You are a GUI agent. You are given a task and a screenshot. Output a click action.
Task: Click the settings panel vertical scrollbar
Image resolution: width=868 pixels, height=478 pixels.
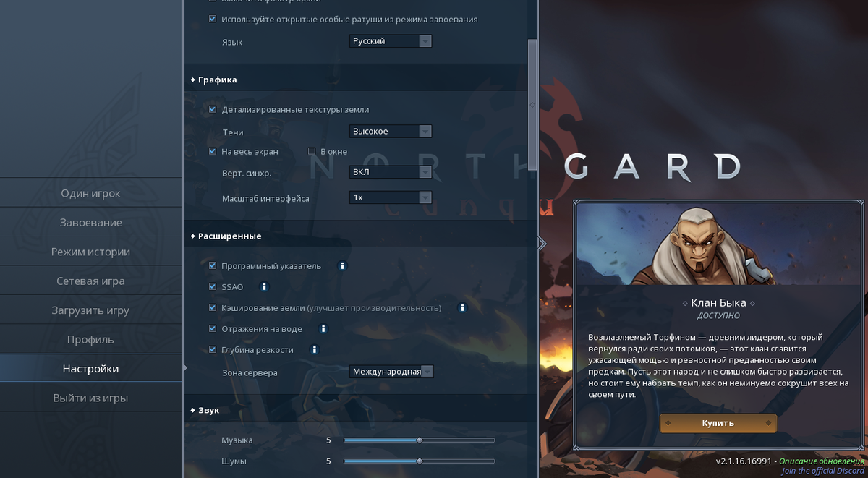click(533, 103)
